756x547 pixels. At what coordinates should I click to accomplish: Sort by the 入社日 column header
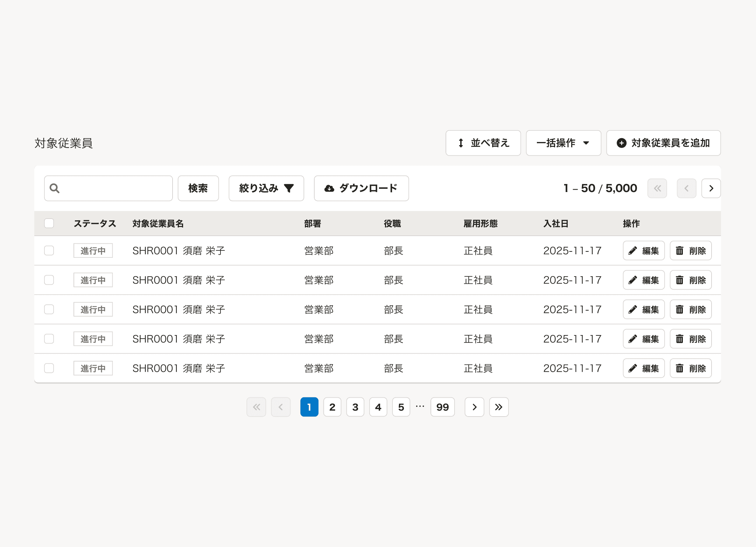pyautogui.click(x=556, y=223)
